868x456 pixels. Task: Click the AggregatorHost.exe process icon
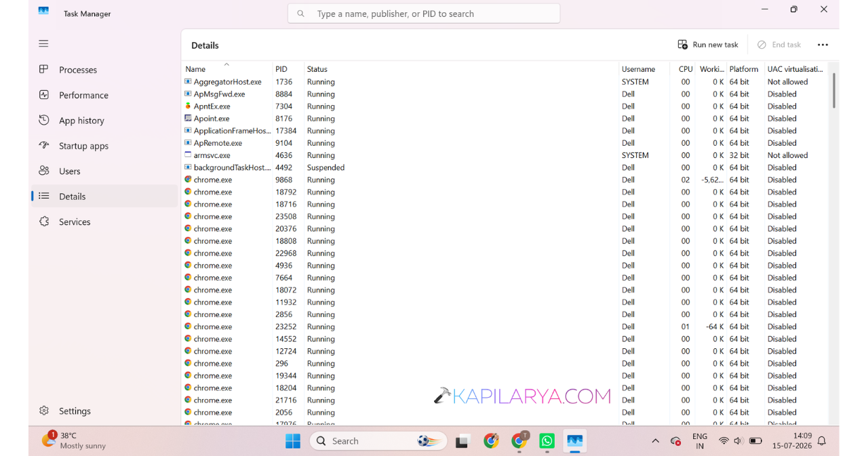[188, 81]
